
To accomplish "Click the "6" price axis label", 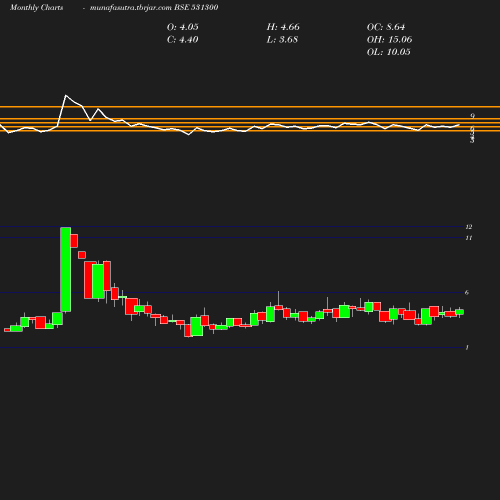I will pyautogui.click(x=467, y=293).
